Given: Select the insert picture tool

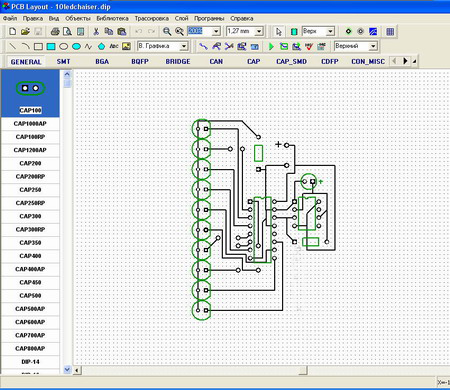Looking at the screenshot, I should pos(126,46).
